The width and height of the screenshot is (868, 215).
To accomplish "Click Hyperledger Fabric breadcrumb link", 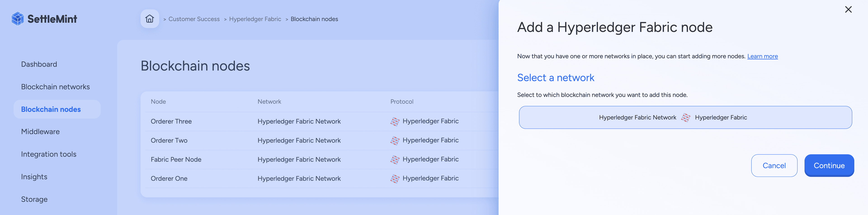I will (x=255, y=19).
